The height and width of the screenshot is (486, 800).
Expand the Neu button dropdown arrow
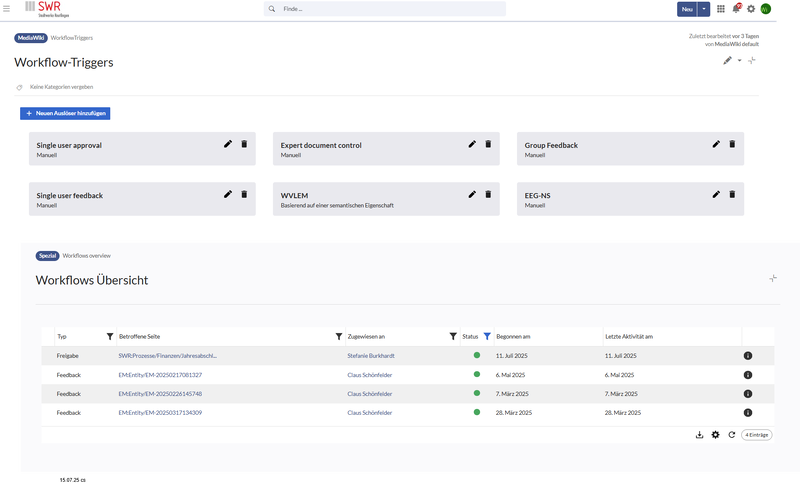coord(704,9)
